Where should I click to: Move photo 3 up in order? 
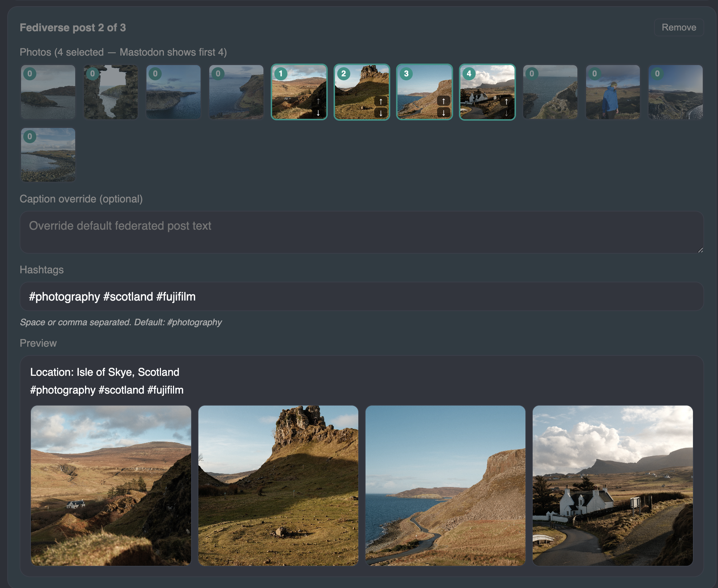point(443,101)
